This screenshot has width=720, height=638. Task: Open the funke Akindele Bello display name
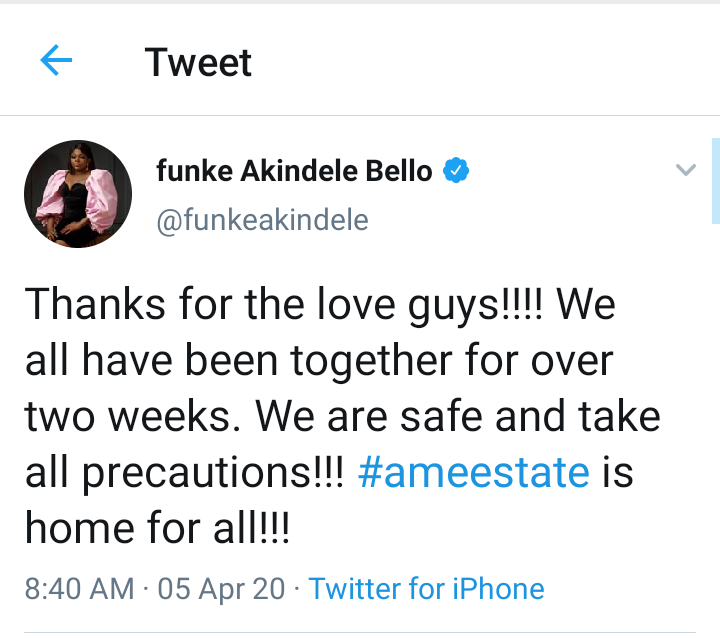click(x=294, y=171)
